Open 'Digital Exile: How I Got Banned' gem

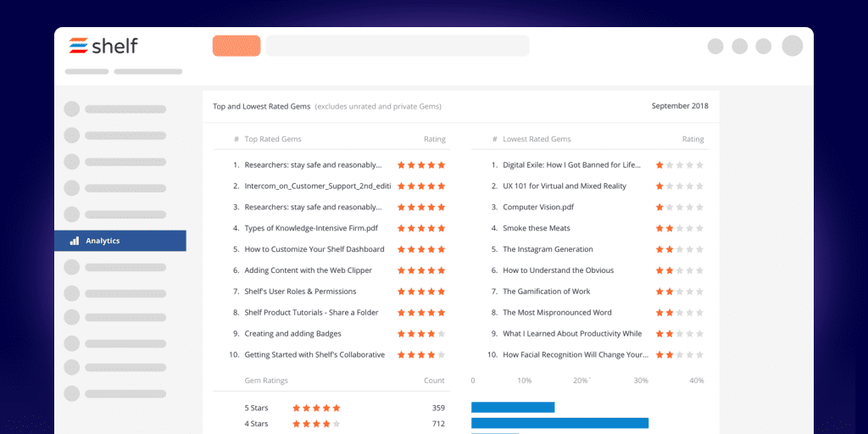click(572, 165)
